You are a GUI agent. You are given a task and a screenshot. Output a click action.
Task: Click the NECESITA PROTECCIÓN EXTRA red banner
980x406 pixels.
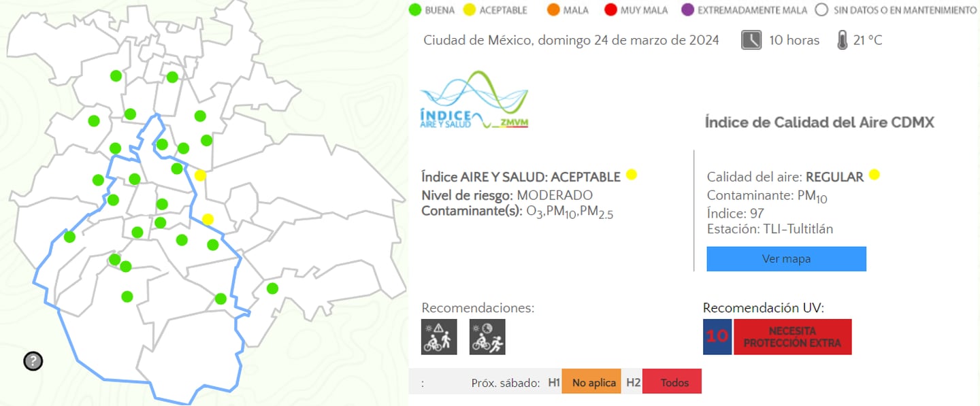[792, 337]
